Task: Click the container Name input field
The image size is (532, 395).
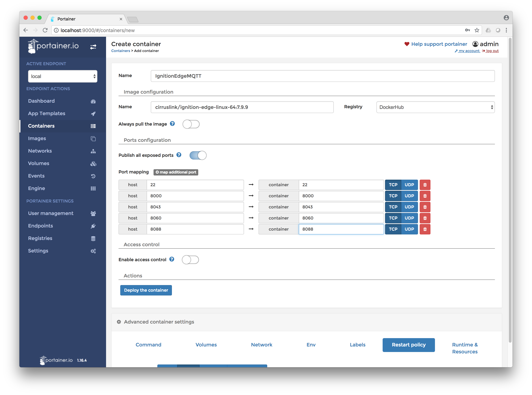Action: click(x=322, y=76)
